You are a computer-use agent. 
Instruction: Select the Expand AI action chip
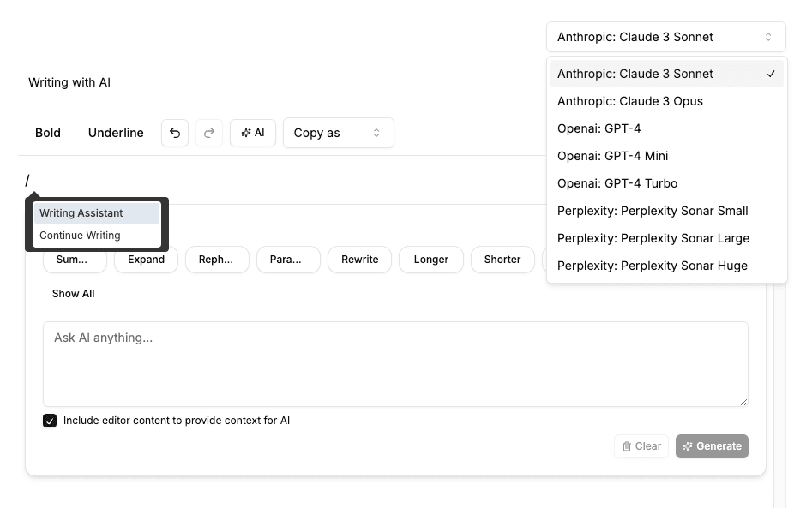tap(146, 259)
